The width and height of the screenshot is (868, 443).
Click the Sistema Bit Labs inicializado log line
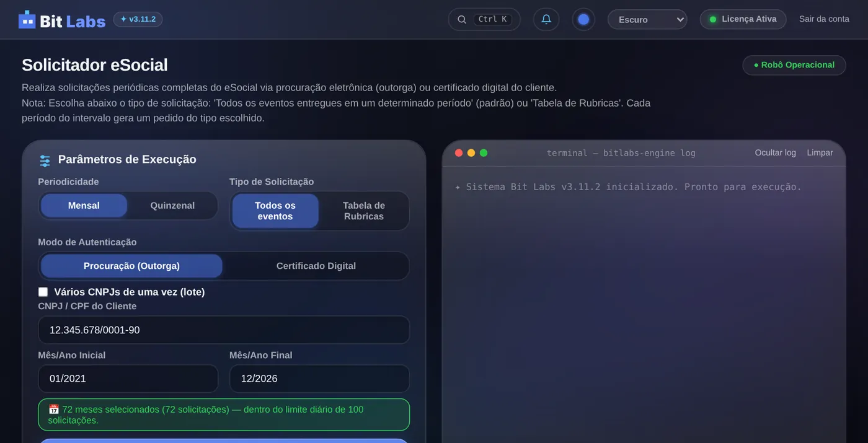(629, 187)
